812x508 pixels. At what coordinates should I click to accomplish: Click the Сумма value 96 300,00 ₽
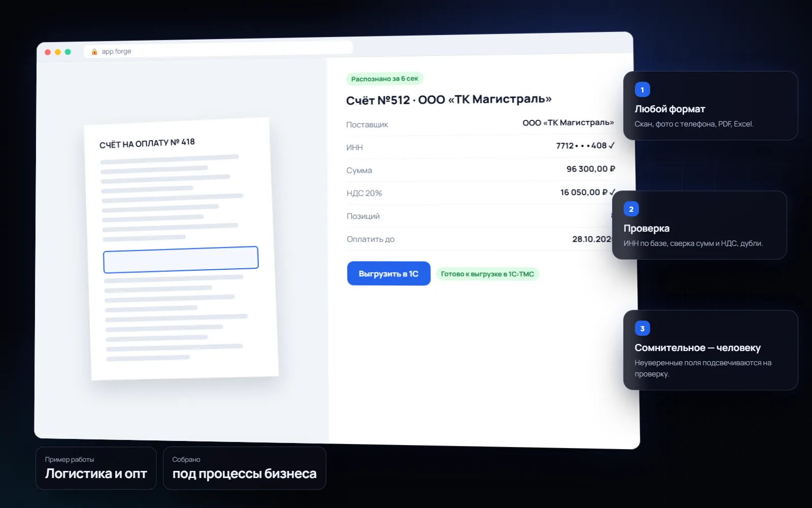coord(591,169)
